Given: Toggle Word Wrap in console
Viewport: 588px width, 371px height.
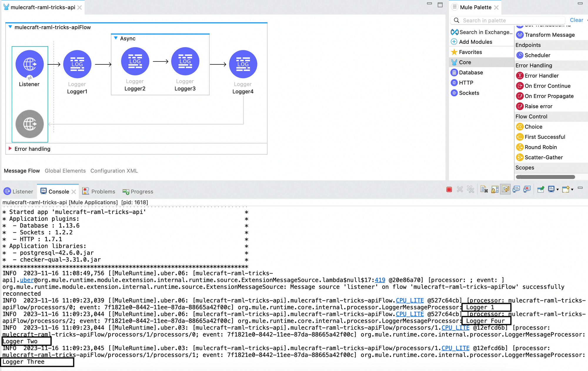Looking at the screenshot, I should tap(505, 190).
